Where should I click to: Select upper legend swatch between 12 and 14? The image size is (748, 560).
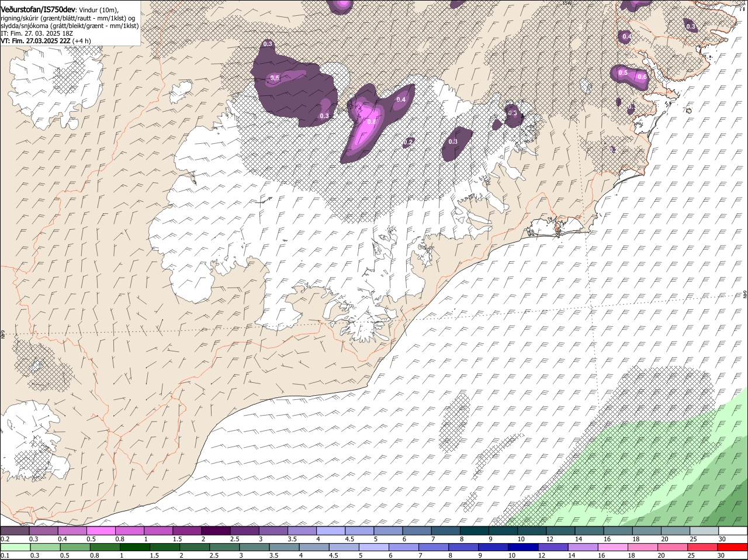(x=560, y=531)
